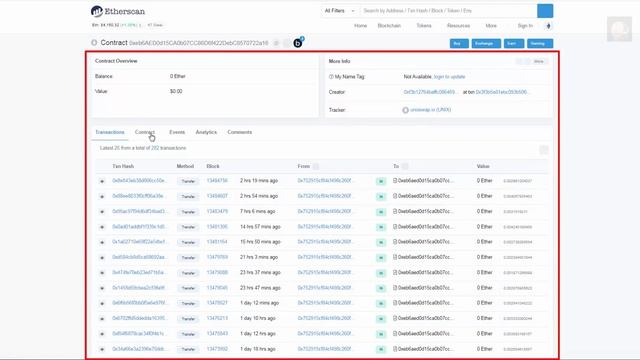Open the Creator address link

pyautogui.click(x=431, y=92)
